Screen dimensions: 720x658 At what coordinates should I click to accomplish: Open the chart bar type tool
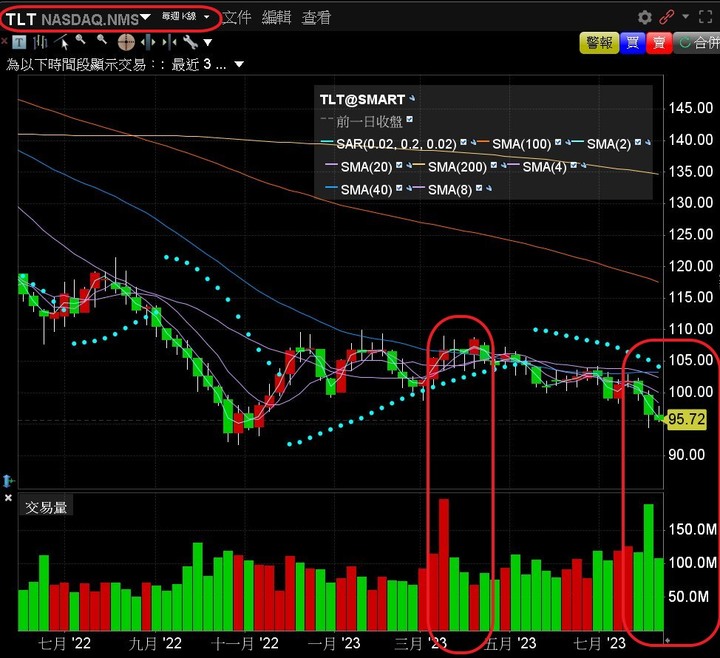[x=40, y=43]
